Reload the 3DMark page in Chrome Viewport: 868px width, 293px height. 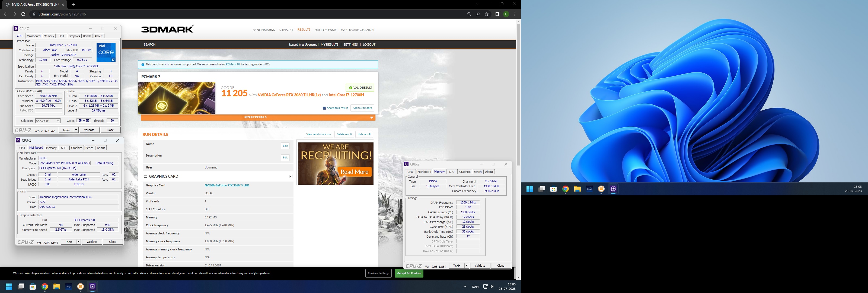point(23,14)
